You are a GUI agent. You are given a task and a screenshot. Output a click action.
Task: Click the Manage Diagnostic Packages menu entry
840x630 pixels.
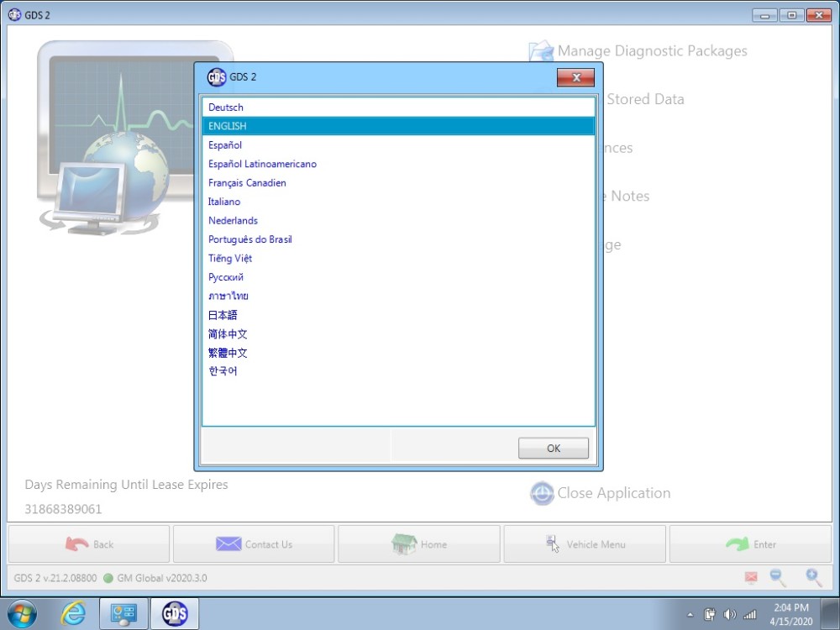tap(651, 50)
